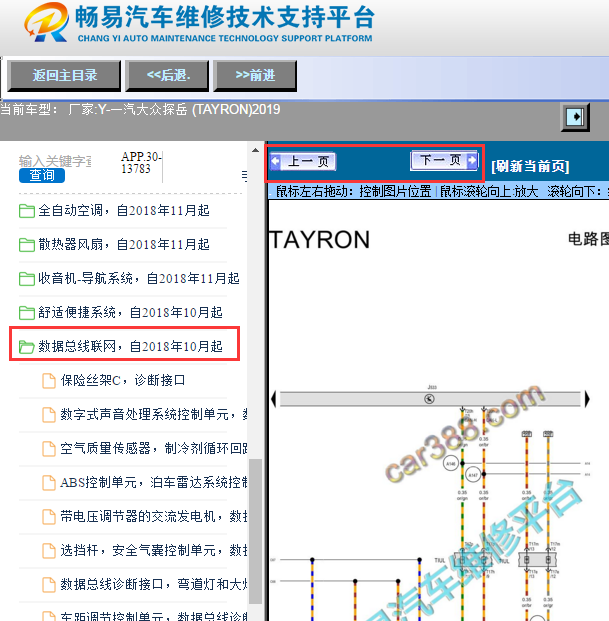The height and width of the screenshot is (621, 609).
Task: Open document 数字式声音处理系统控制单元
Action: click(x=154, y=415)
